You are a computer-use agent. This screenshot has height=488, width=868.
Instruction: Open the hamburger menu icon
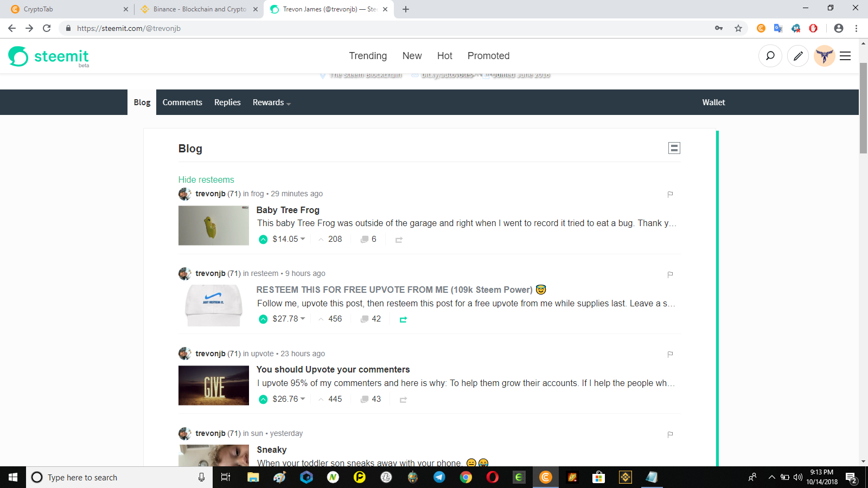coord(845,56)
